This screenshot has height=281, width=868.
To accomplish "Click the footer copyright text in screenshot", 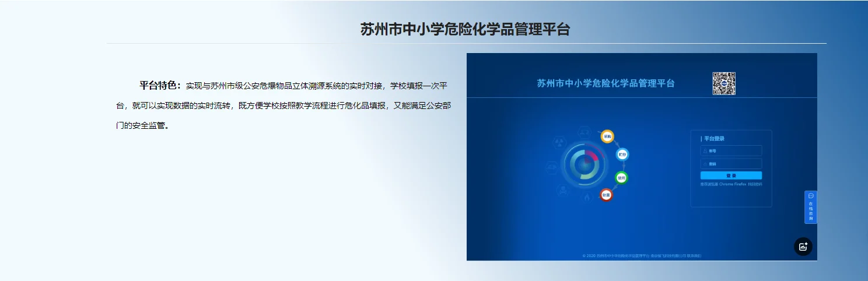I will click(x=642, y=255).
